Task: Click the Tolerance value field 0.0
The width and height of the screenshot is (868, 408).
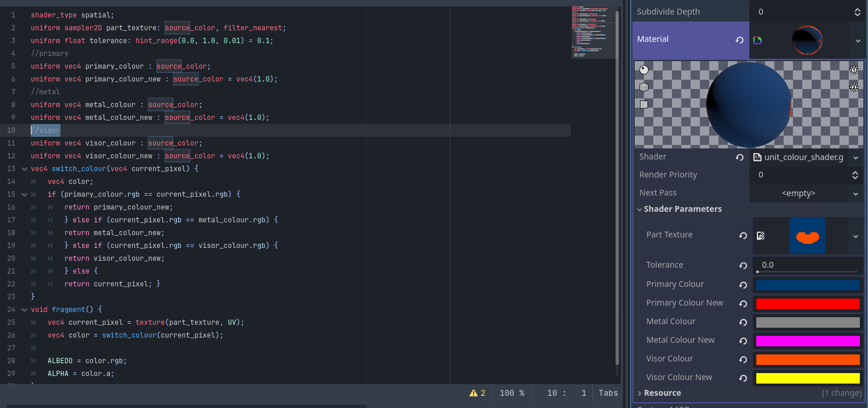Action: coord(807,265)
